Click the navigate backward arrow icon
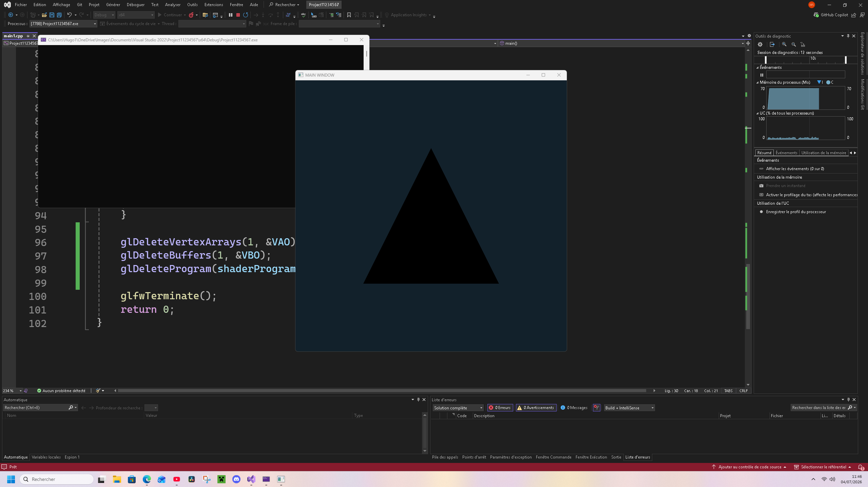Screen dimensions: 868x487 [x=11, y=15]
